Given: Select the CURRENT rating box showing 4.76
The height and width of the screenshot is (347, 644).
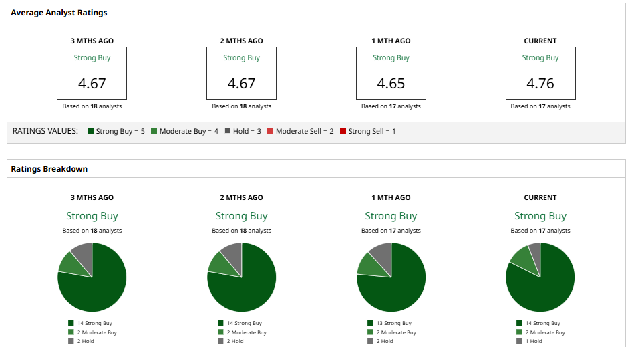Looking at the screenshot, I should (x=540, y=73).
